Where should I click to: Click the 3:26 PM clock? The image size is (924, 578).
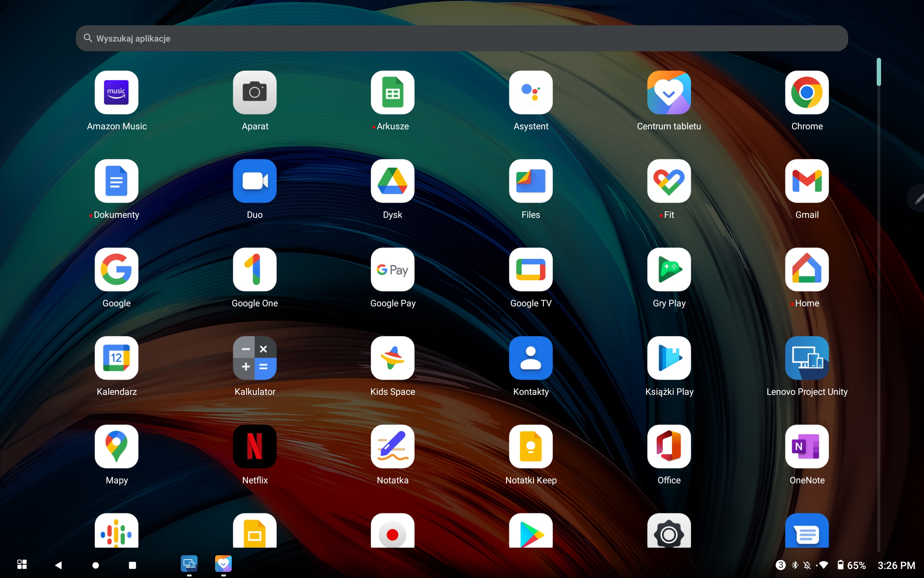(x=896, y=565)
